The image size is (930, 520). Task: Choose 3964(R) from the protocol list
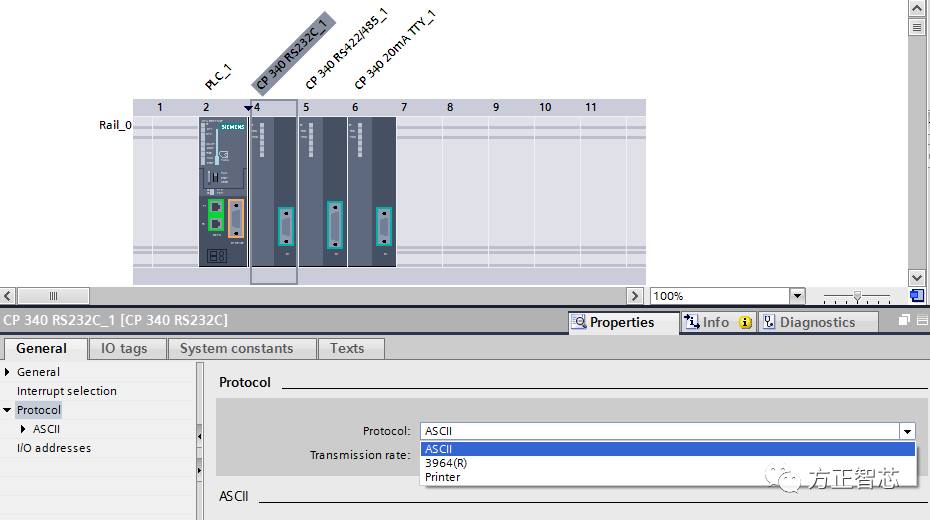(x=445, y=463)
